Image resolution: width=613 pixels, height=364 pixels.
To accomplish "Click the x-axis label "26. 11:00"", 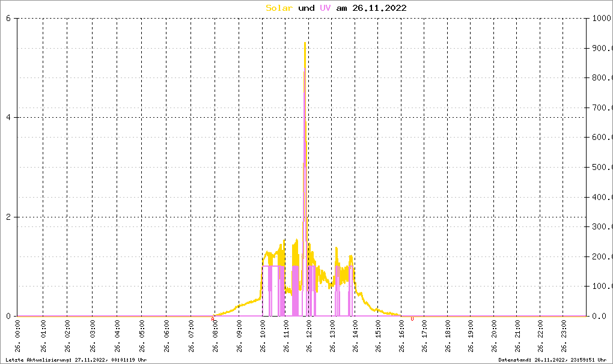I will point(286,336).
